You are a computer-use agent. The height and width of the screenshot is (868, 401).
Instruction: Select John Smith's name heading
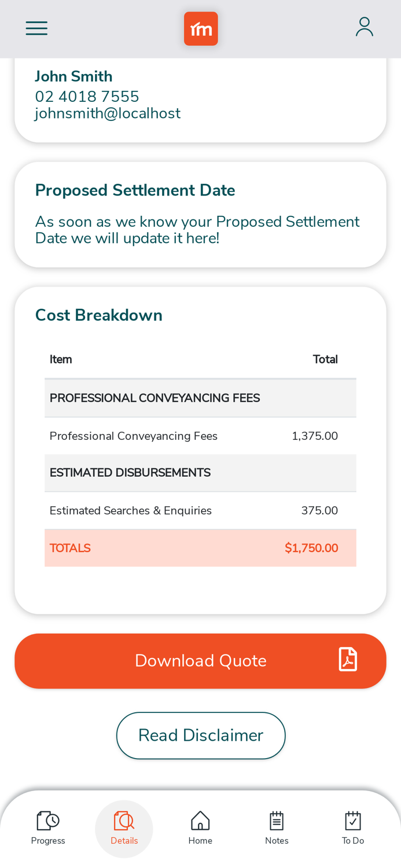point(73,76)
